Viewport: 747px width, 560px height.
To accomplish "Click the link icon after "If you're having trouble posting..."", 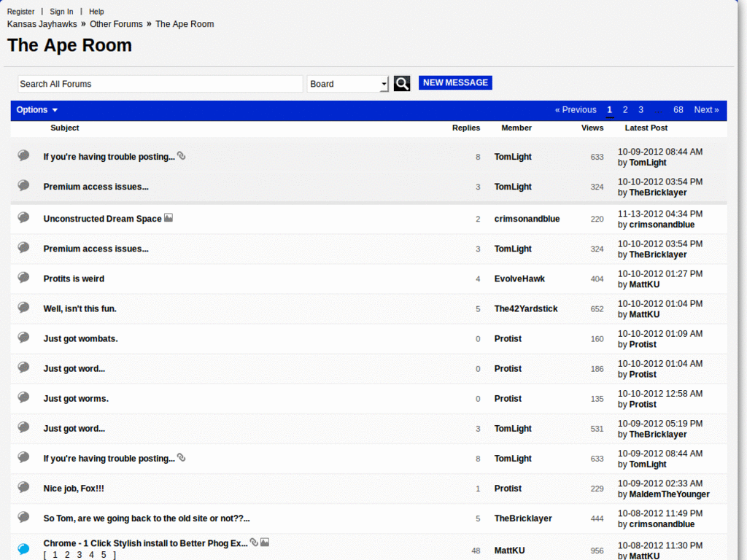I will click(x=181, y=155).
